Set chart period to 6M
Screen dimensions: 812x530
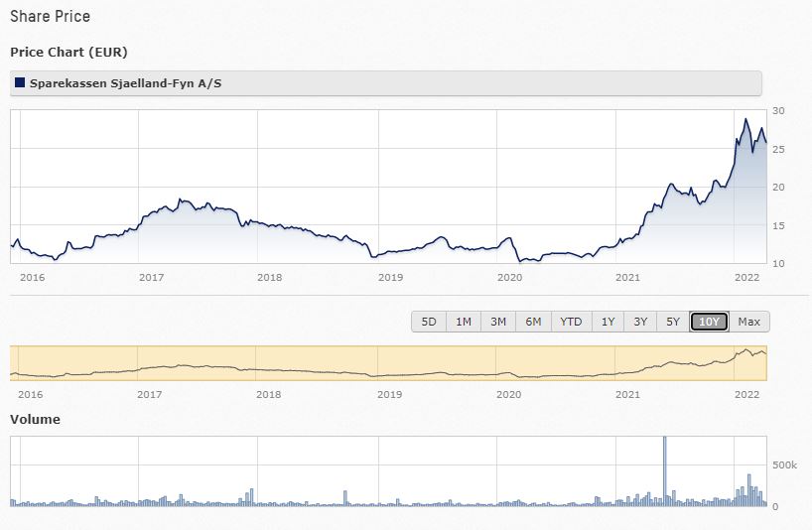point(533,322)
